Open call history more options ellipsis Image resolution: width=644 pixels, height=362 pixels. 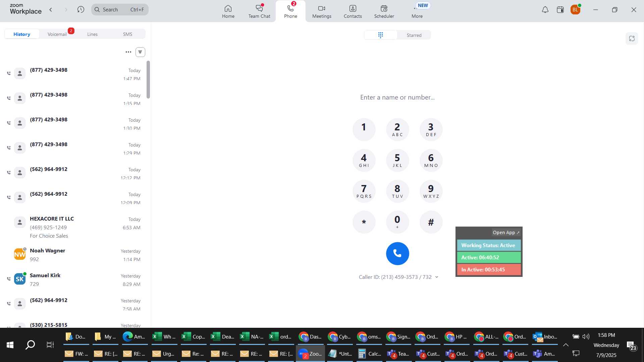pyautogui.click(x=128, y=52)
